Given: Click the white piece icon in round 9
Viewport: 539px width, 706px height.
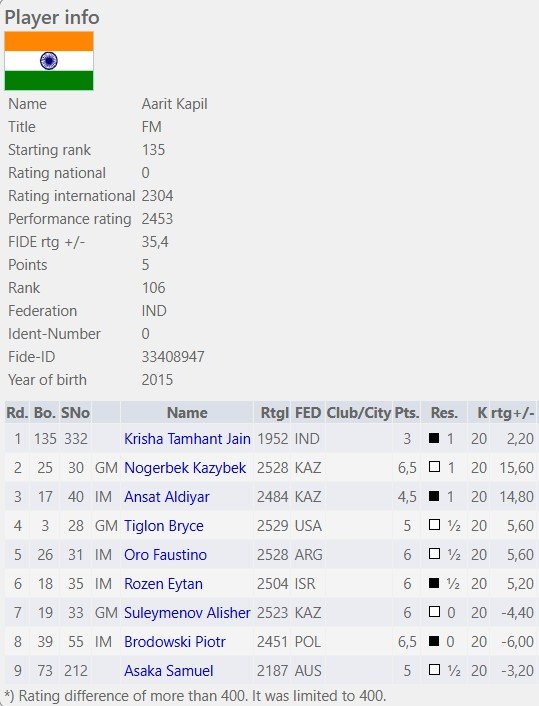Looking at the screenshot, I should point(434,670).
